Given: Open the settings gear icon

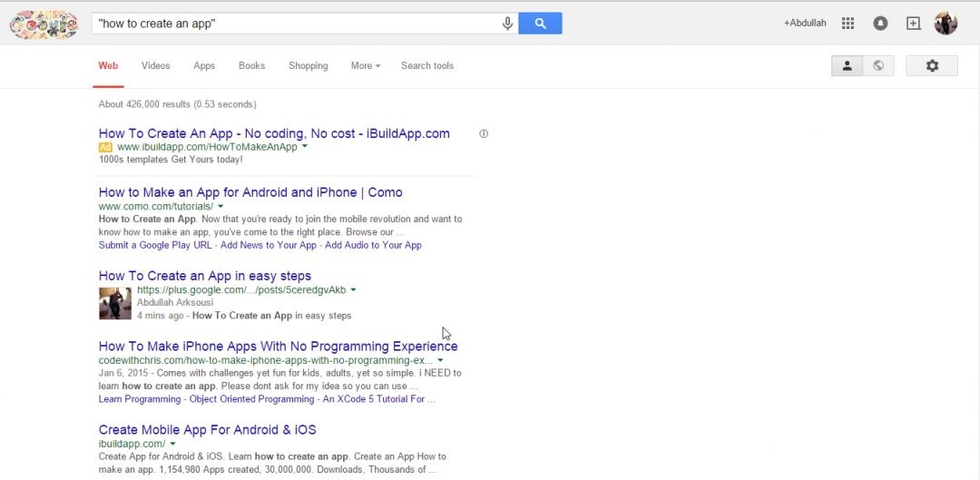Looking at the screenshot, I should pos(932,65).
